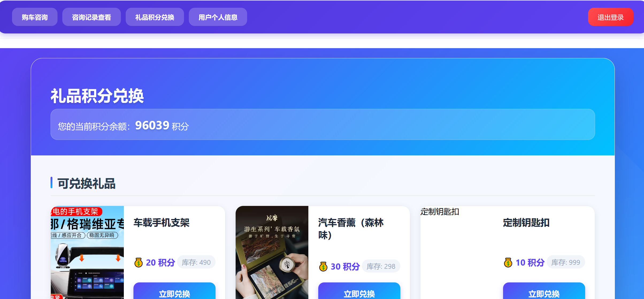The image size is (644, 299).
Task: Click the coin icon beside 10 积分
Action: pos(508,263)
